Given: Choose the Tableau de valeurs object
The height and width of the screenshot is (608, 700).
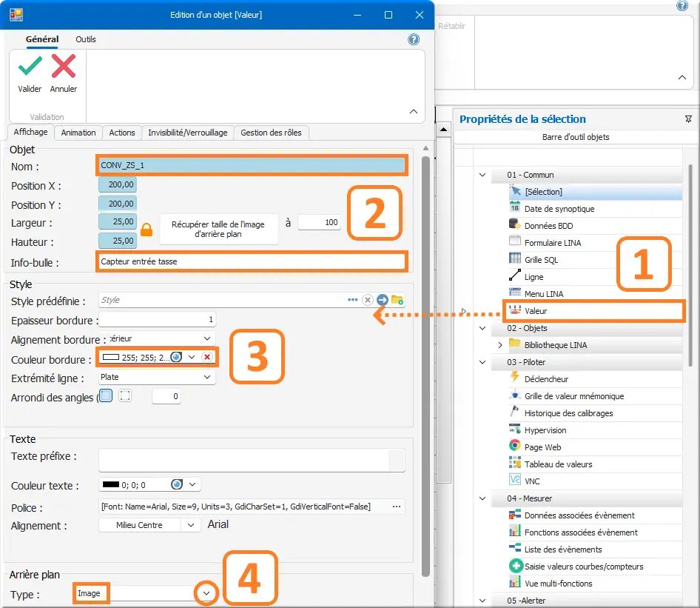Looking at the screenshot, I should [596, 464].
